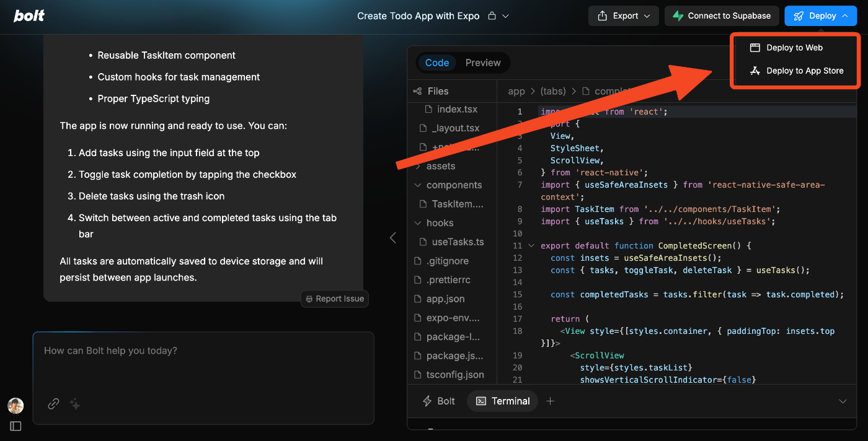Open the TaskItem component file
The image size is (868, 441).
pyautogui.click(x=451, y=204)
